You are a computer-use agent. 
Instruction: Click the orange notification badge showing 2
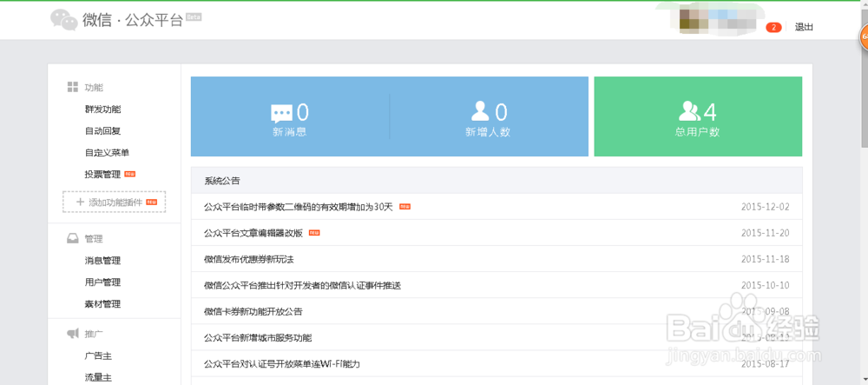pyautogui.click(x=773, y=27)
